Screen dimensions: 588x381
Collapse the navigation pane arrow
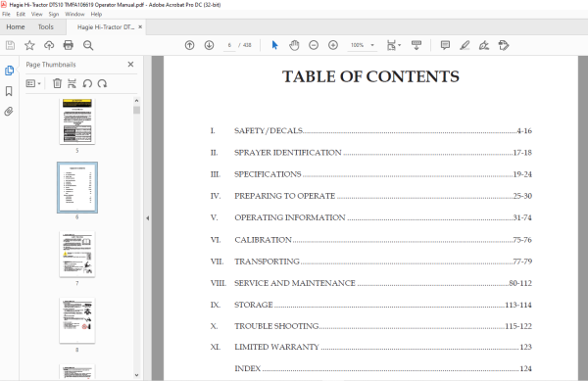148,218
